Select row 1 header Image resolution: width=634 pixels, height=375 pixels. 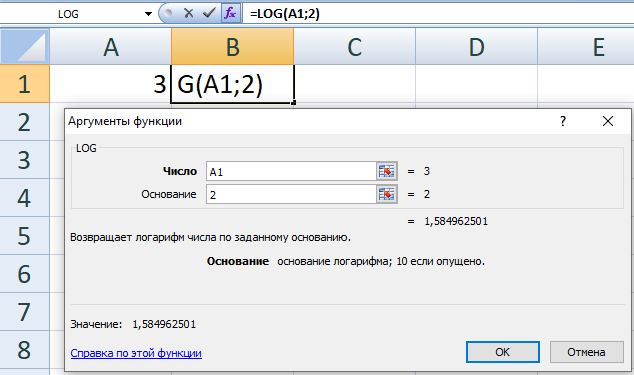tap(24, 84)
